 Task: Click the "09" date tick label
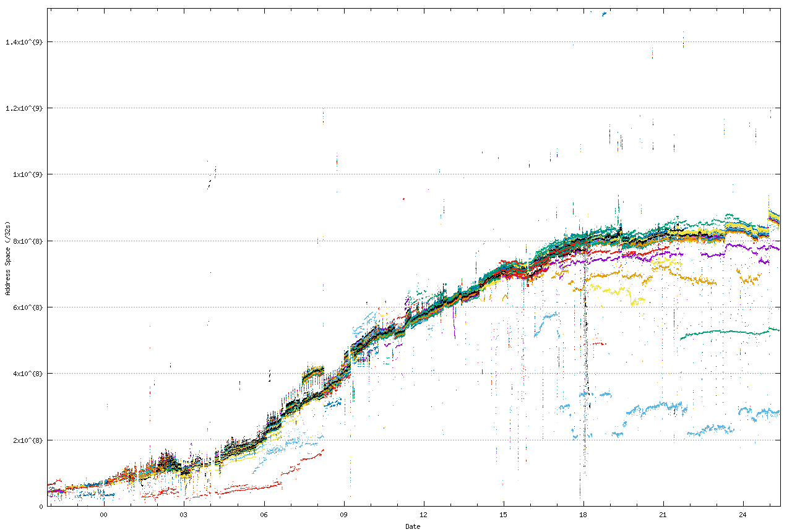[x=344, y=515]
